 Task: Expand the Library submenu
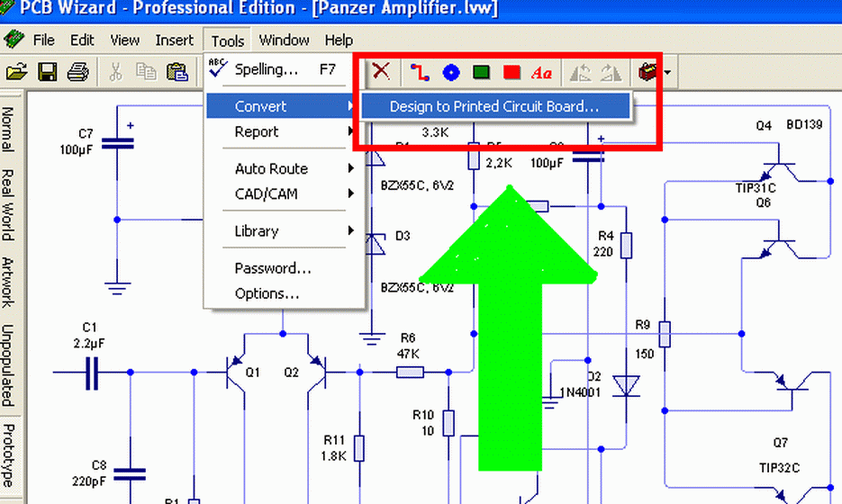click(285, 230)
